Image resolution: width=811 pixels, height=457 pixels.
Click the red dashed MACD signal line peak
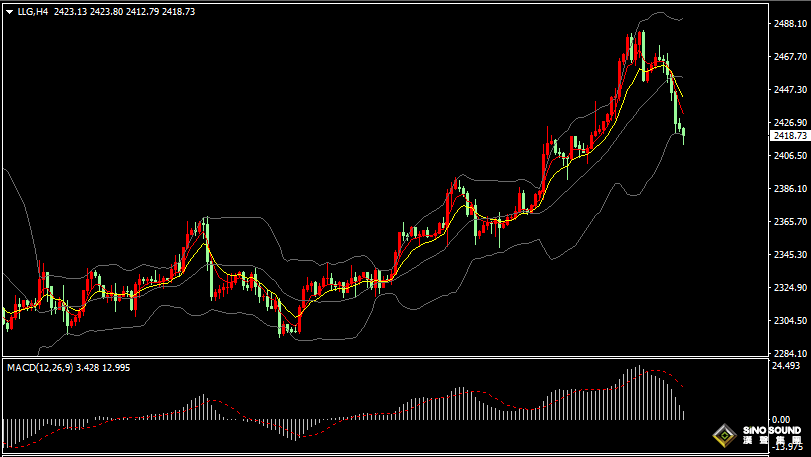tap(655, 371)
